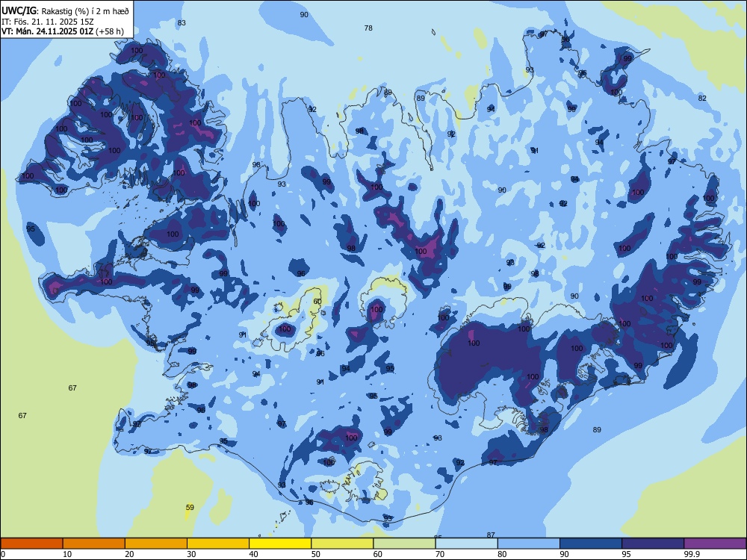Click the '30' legend scale label
The image size is (747, 560).
(x=191, y=554)
